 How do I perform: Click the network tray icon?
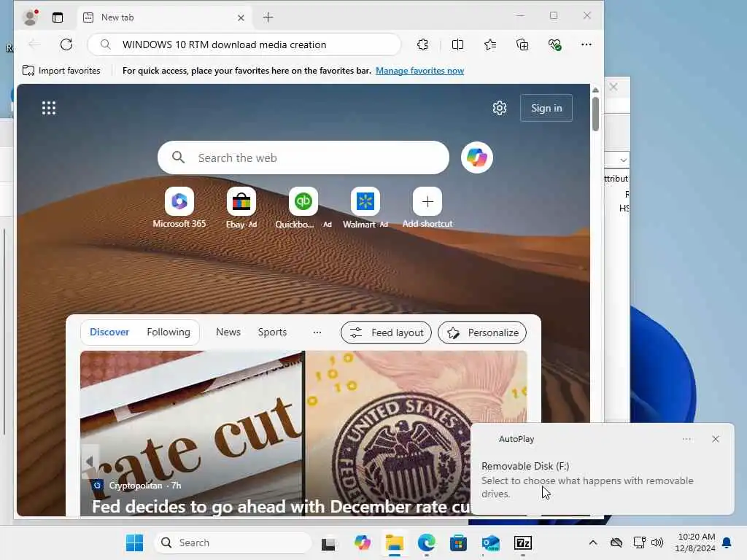[x=639, y=542]
